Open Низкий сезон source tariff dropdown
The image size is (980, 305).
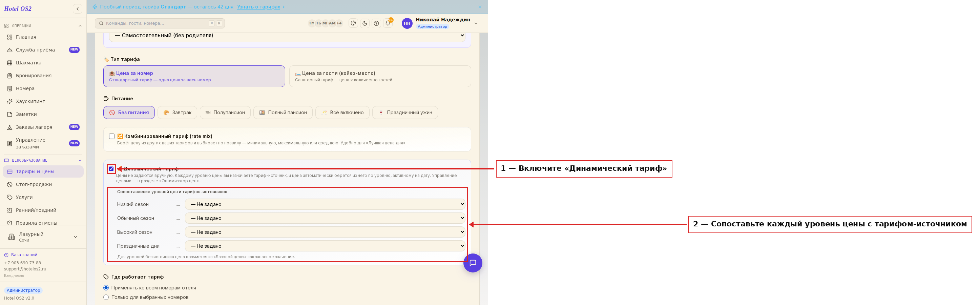tap(325, 204)
